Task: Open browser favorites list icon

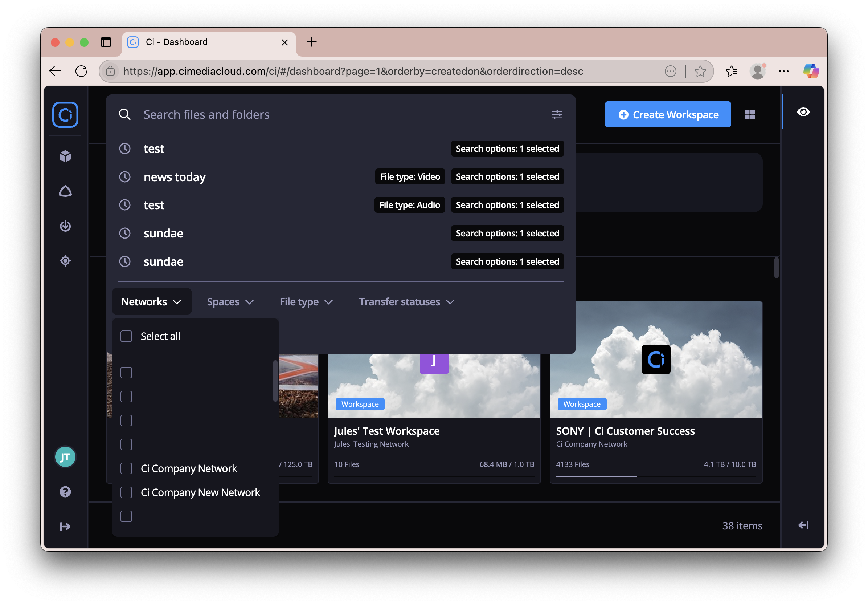Action: coord(731,71)
